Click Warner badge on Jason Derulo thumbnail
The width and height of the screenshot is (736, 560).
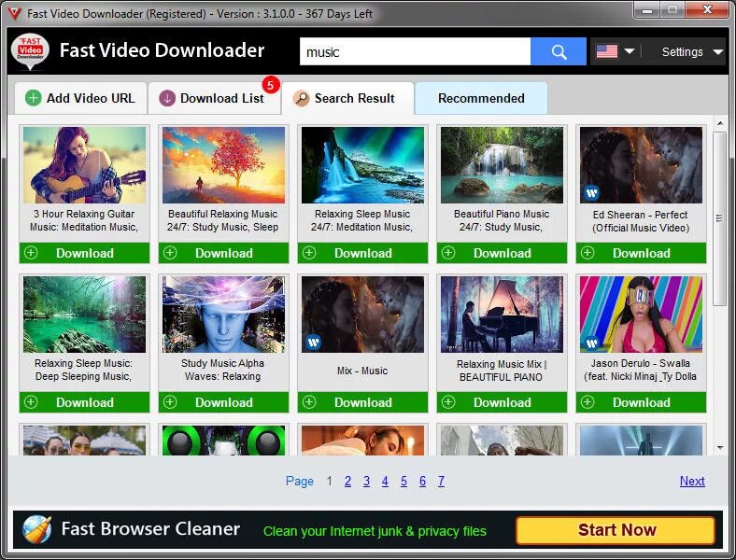click(592, 343)
